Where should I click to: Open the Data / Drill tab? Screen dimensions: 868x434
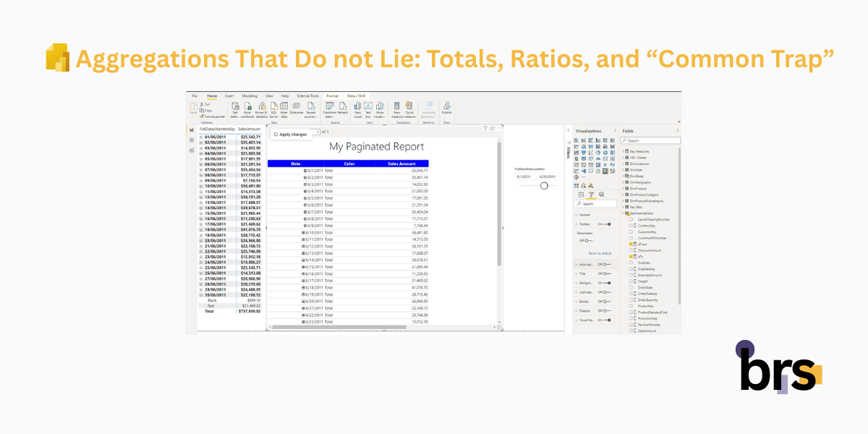[x=357, y=95]
